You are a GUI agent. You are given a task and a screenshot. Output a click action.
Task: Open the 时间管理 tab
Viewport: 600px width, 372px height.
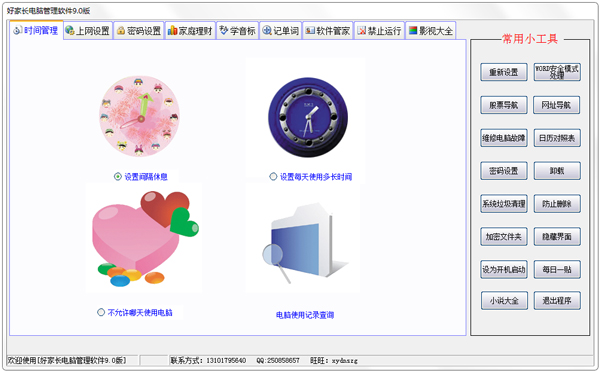click(x=36, y=30)
